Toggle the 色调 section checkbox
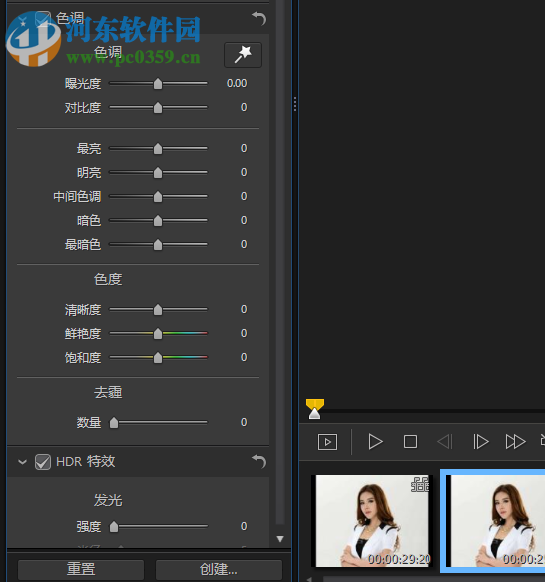This screenshot has height=582, width=545. pyautogui.click(x=43, y=19)
